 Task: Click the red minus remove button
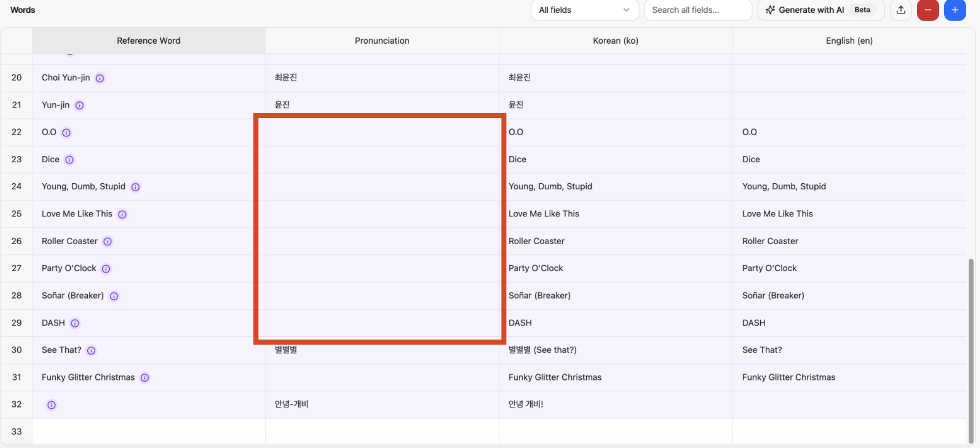(x=928, y=10)
